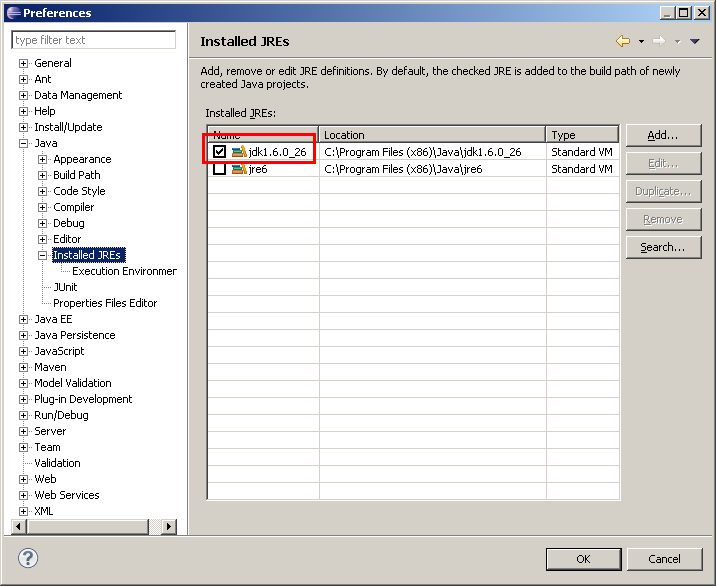Select the Compiler preferences item
Screen dimensions: 716x586
pos(74,207)
